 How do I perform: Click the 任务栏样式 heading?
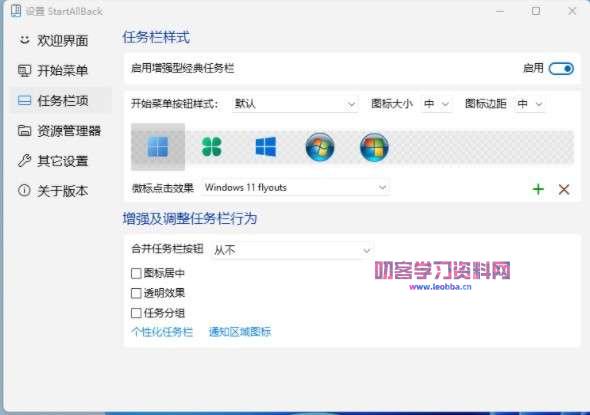(156, 38)
